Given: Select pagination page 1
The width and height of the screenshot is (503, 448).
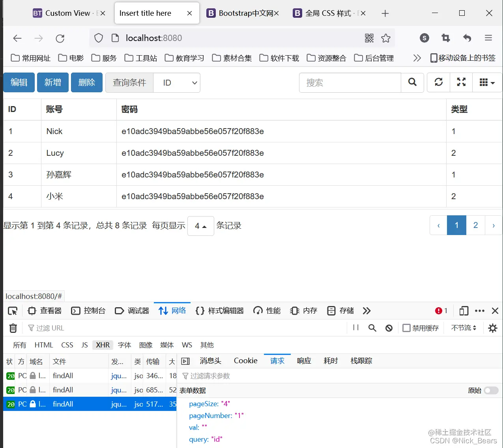Looking at the screenshot, I should (x=456, y=225).
